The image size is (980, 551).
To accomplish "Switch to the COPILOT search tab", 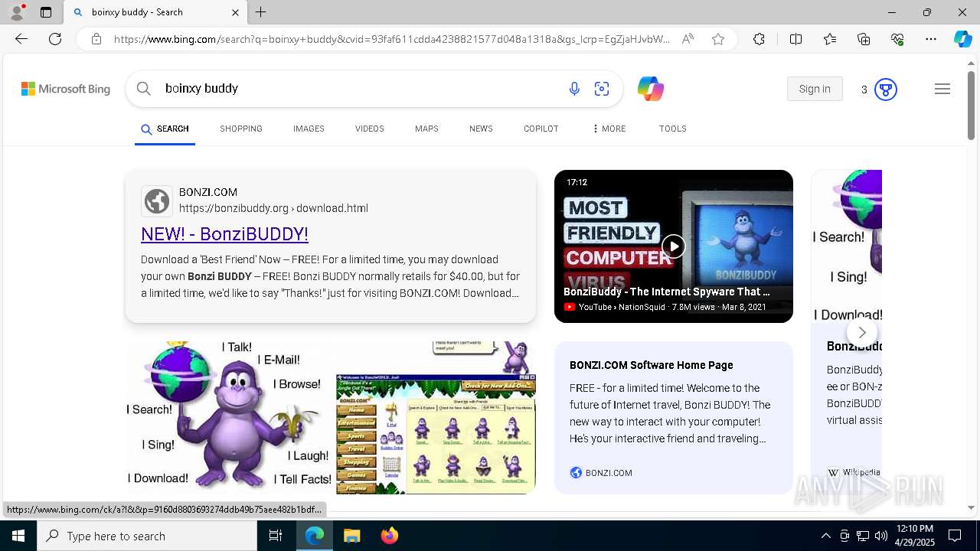I will [x=541, y=129].
